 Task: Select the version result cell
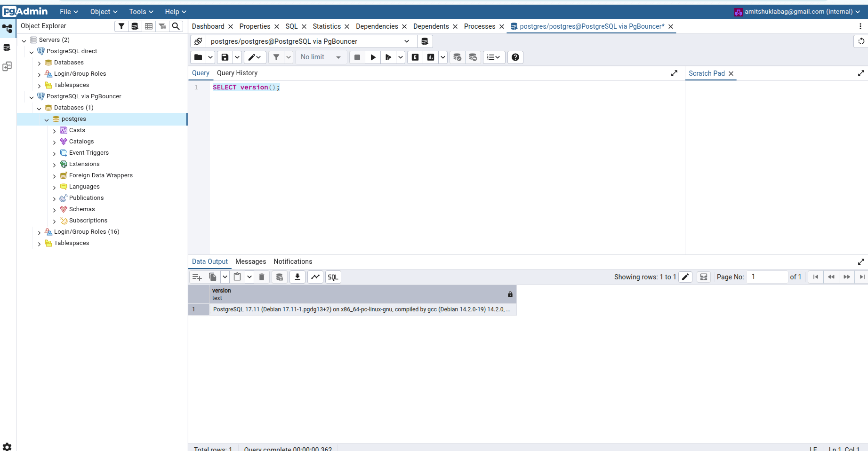[x=363, y=309]
